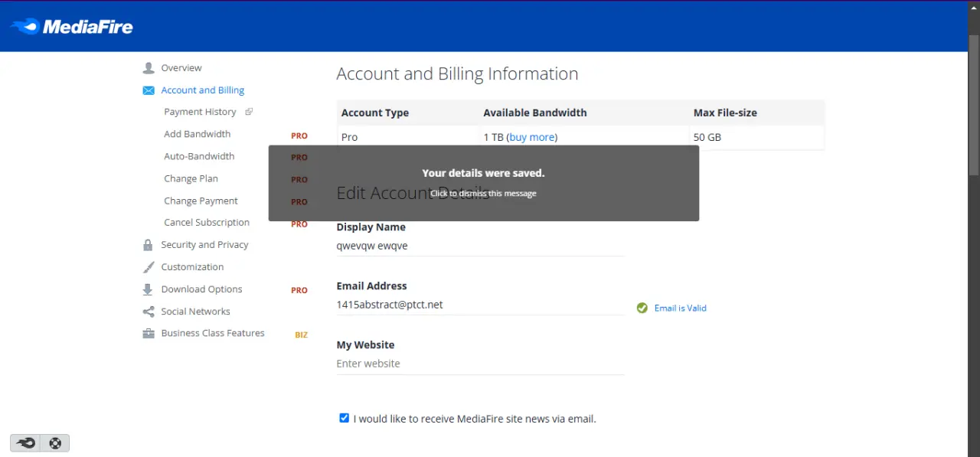The height and width of the screenshot is (457, 980).
Task: Click the My Website input field
Action: point(480,364)
